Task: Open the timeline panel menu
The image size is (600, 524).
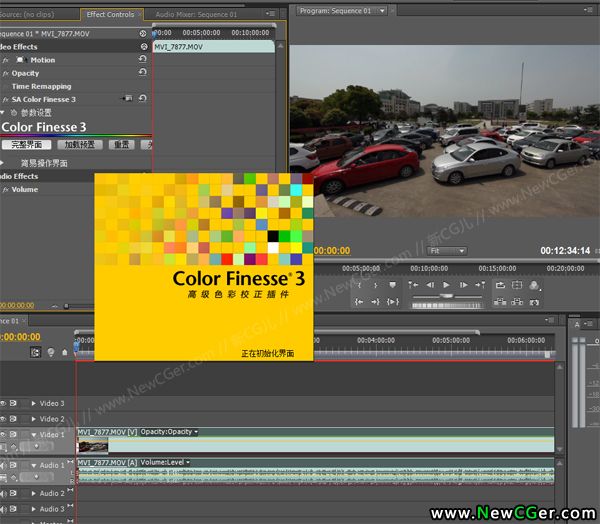Action: click(549, 320)
